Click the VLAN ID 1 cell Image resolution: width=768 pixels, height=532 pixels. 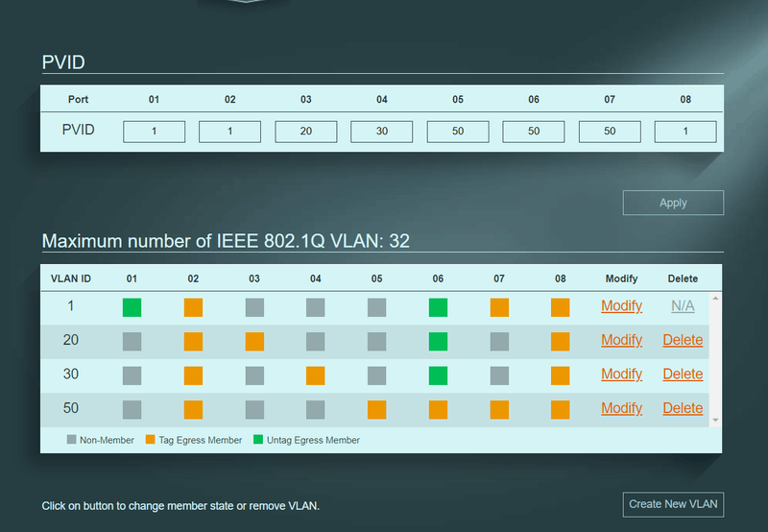tap(70, 306)
